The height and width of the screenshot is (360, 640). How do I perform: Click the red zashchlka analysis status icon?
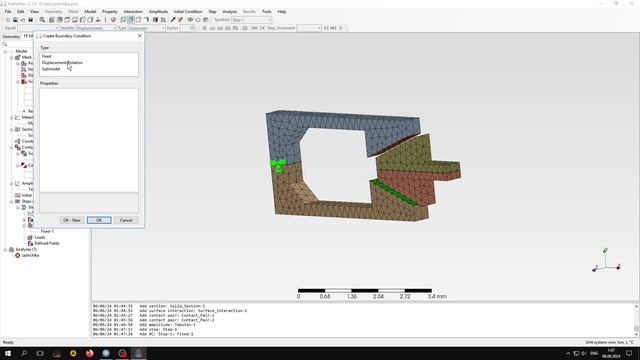[x=18, y=255]
